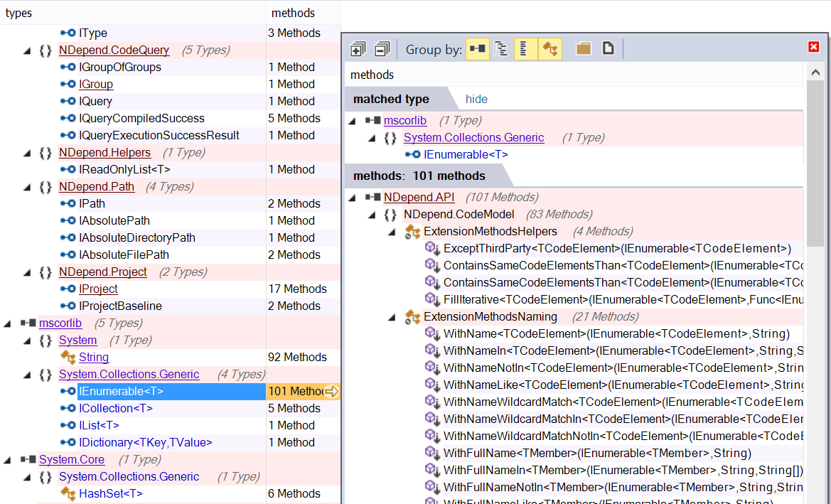
Task: Click the IGroupOfGroups interface icon
Action: (68, 67)
